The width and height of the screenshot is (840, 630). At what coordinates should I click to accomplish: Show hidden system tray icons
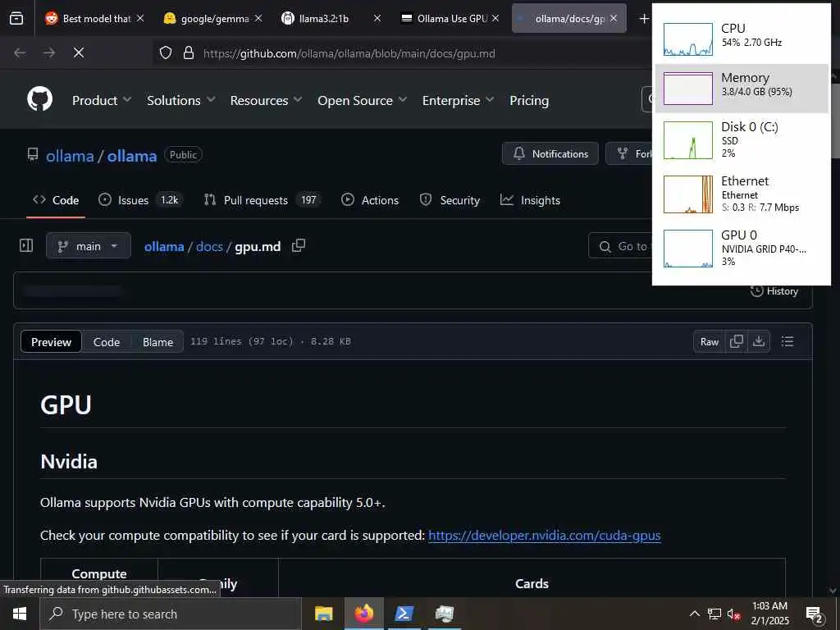[694, 614]
